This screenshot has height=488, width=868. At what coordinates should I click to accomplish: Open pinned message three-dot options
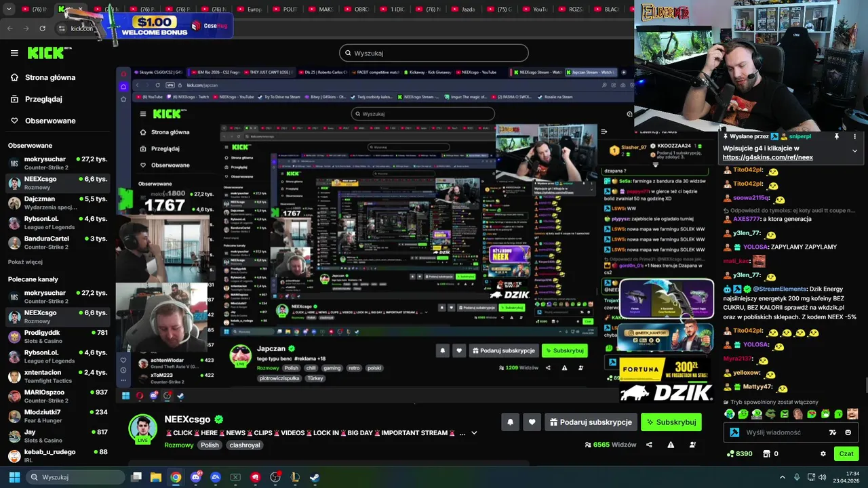(x=854, y=136)
